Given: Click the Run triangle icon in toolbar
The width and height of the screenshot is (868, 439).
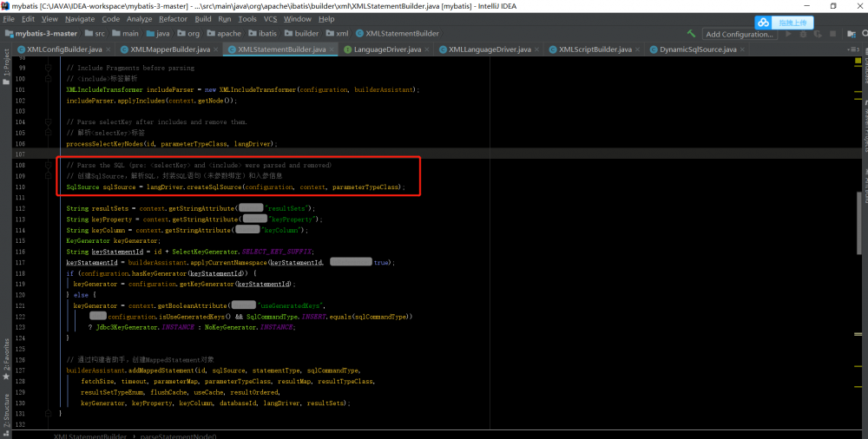Looking at the screenshot, I should pyautogui.click(x=788, y=34).
